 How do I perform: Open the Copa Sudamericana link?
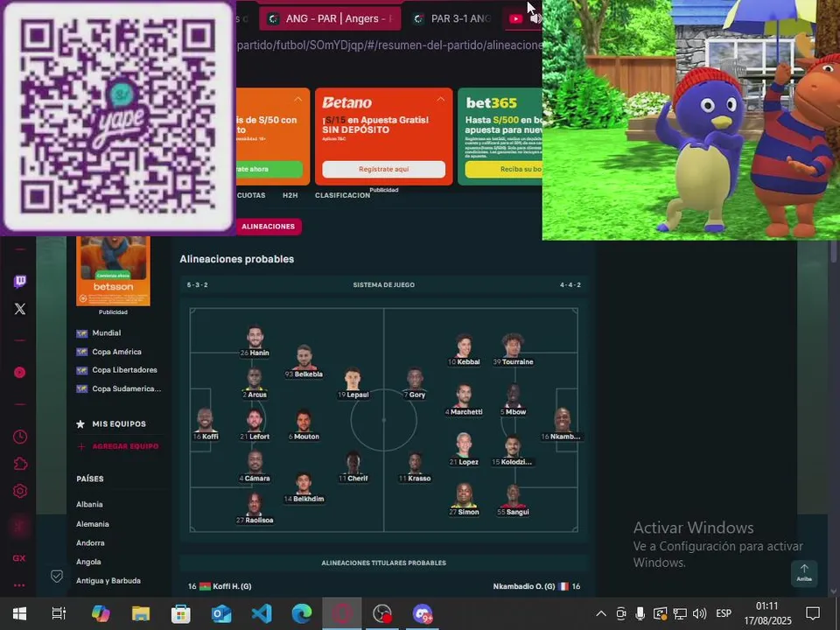point(126,388)
